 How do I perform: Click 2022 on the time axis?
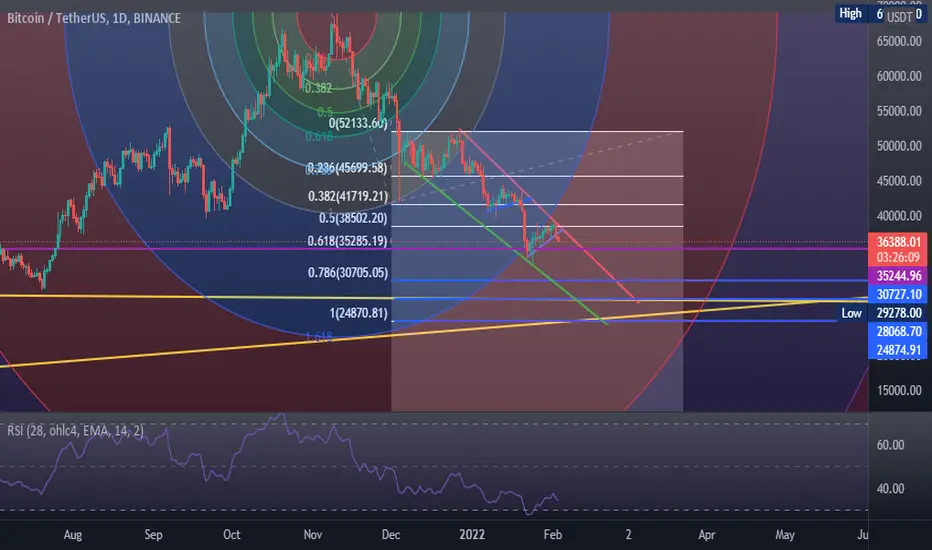pyautogui.click(x=472, y=535)
